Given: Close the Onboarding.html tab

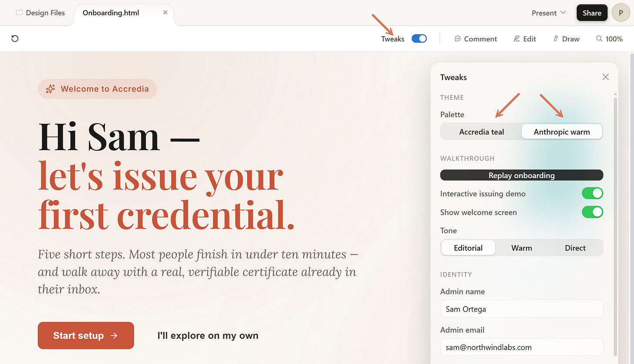Looking at the screenshot, I should (165, 13).
